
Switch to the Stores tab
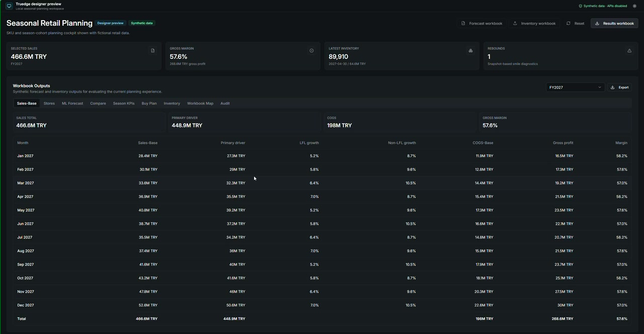coord(49,103)
